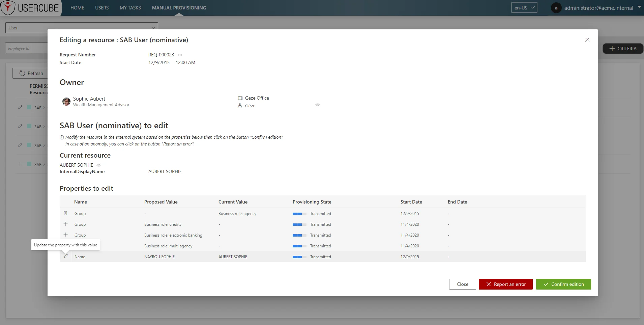Screen dimensions: 644x325
Task: Open the USERS menu
Action: [x=102, y=8]
